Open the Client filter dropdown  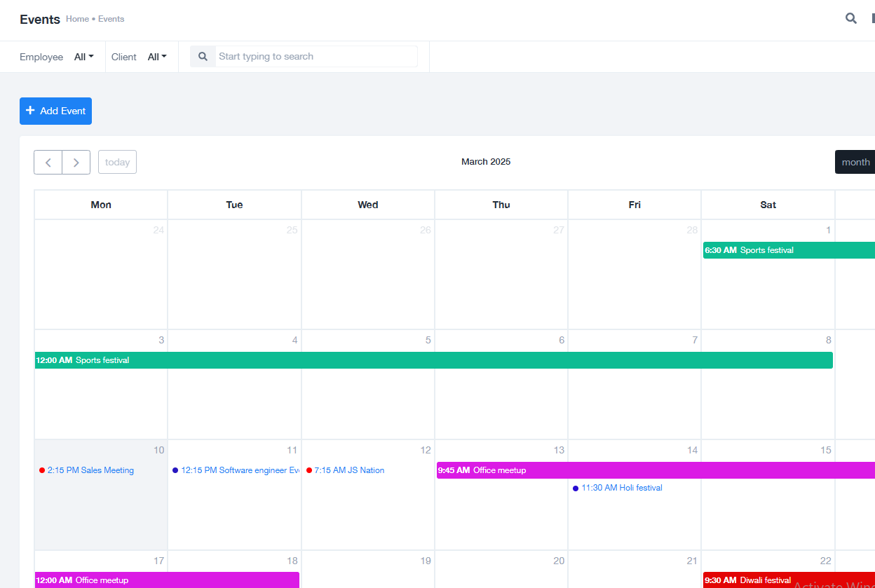157,57
